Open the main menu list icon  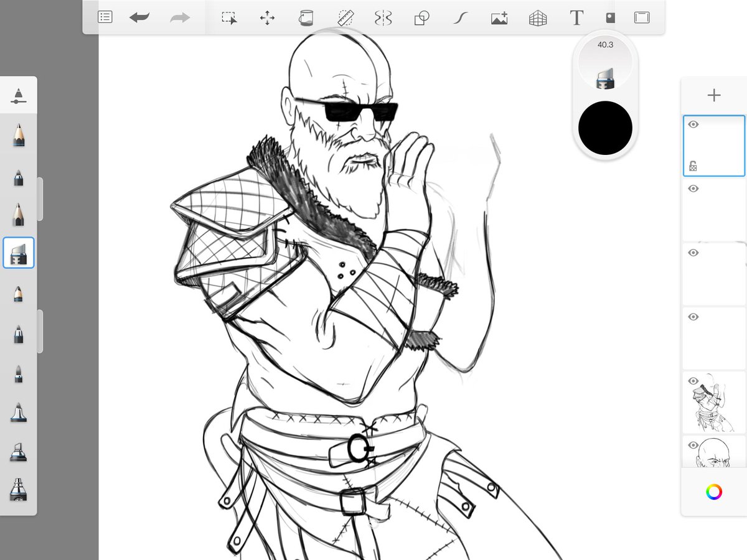pos(105,17)
